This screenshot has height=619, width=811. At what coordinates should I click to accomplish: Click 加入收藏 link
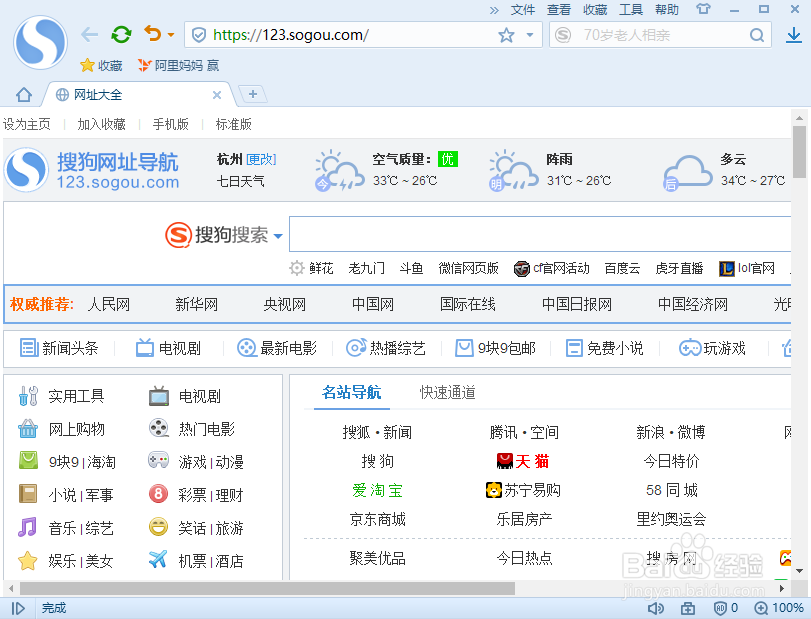coord(101,124)
